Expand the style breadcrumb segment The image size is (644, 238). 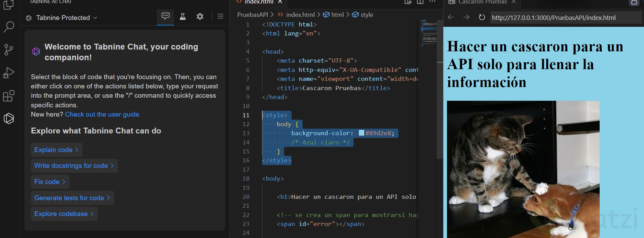click(x=367, y=15)
